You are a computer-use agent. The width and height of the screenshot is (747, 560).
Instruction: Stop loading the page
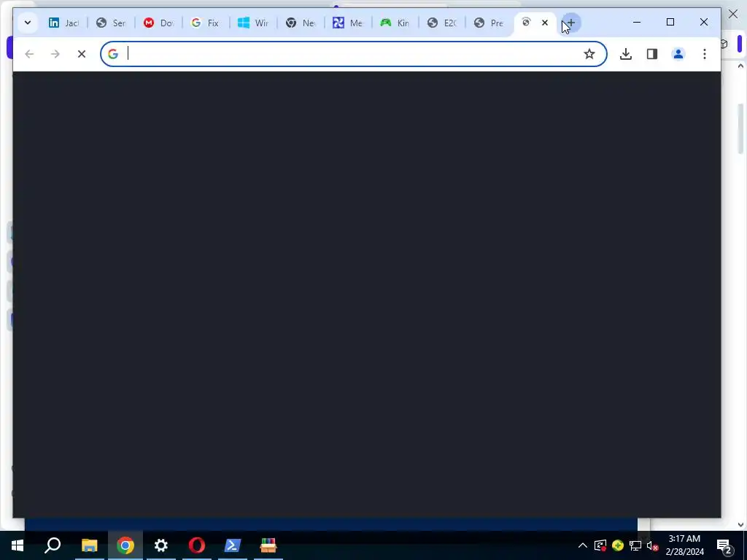(82, 54)
